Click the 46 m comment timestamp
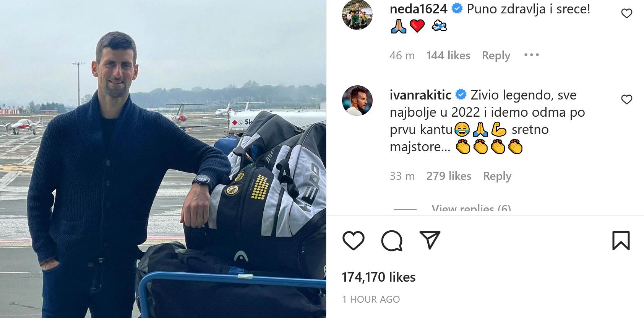Viewport: 644px width, 318px height. click(x=402, y=55)
